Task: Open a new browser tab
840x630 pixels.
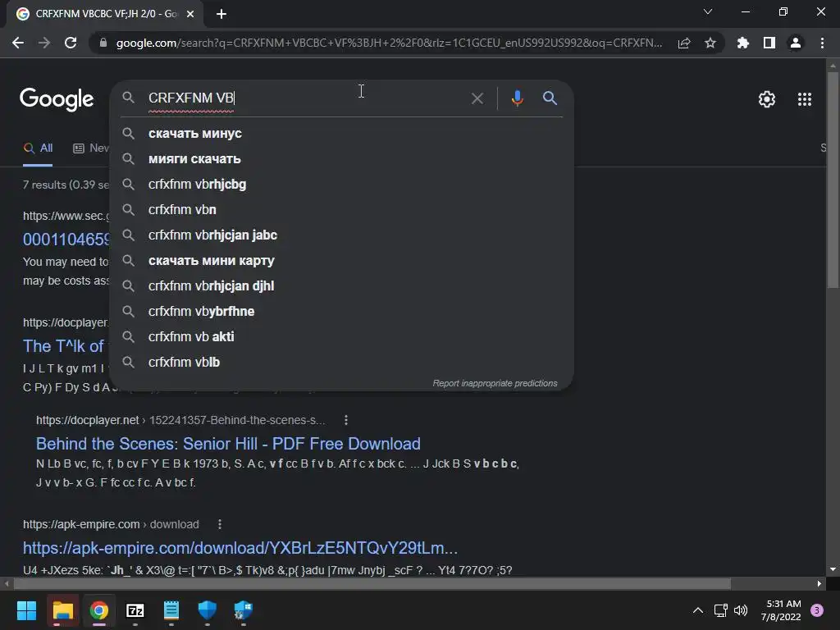Action: coord(221,14)
